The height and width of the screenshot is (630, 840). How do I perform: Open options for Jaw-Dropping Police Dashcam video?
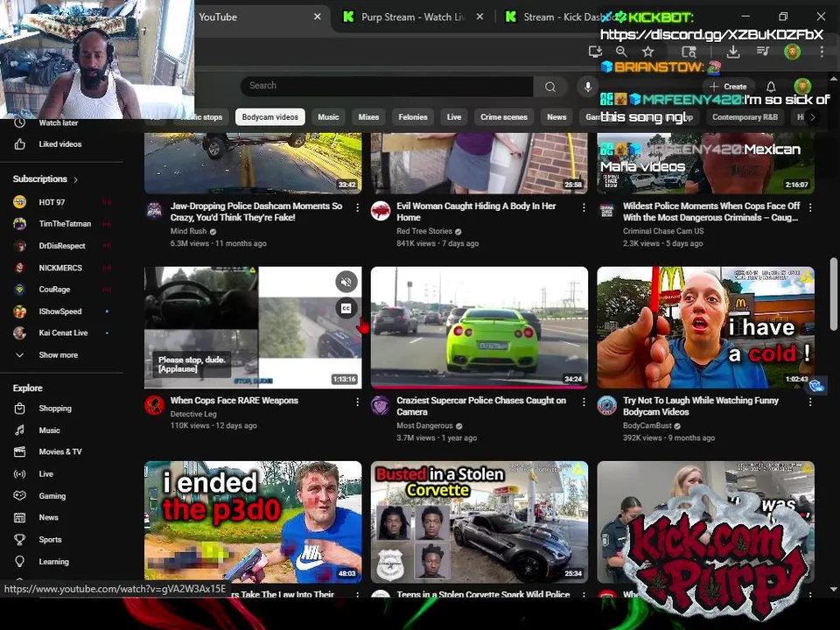click(357, 207)
